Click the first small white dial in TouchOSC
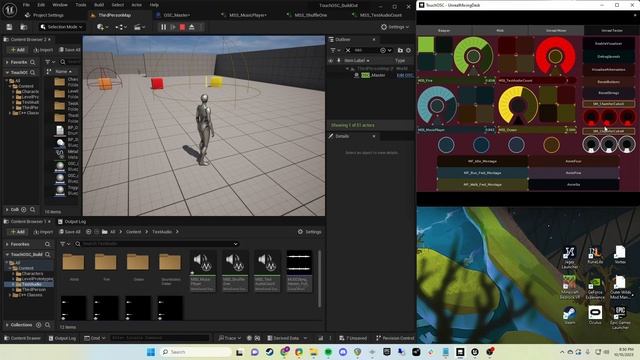This screenshot has width=640, height=360. click(x=591, y=144)
